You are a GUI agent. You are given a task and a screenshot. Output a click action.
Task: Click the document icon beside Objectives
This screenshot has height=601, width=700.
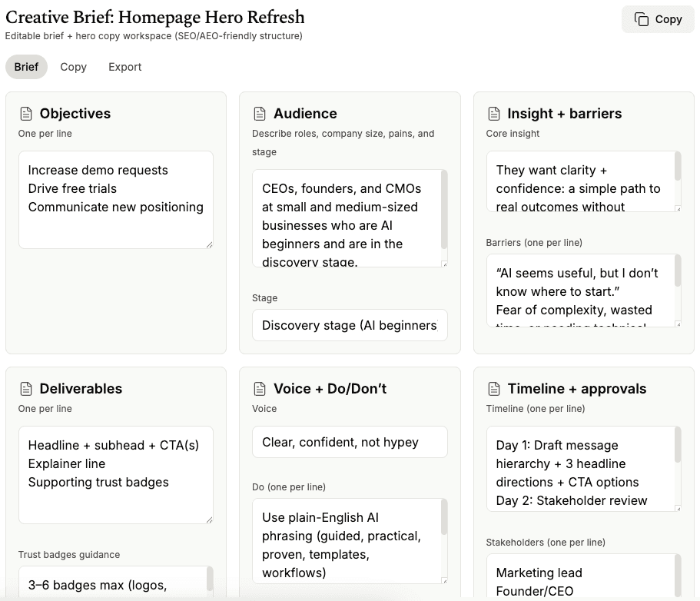tap(26, 114)
